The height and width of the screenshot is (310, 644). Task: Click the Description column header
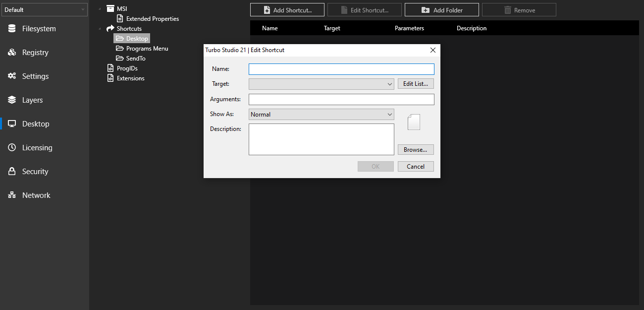pyautogui.click(x=472, y=28)
